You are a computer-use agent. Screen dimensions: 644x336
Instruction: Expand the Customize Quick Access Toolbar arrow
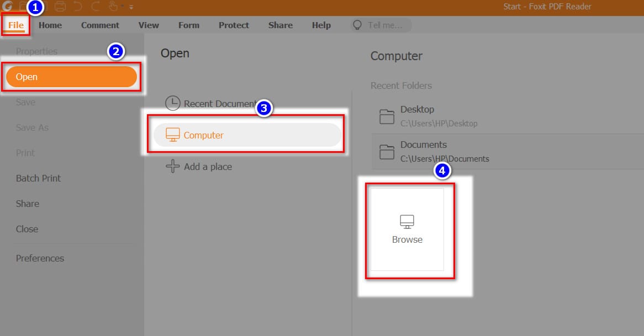pyautogui.click(x=131, y=7)
